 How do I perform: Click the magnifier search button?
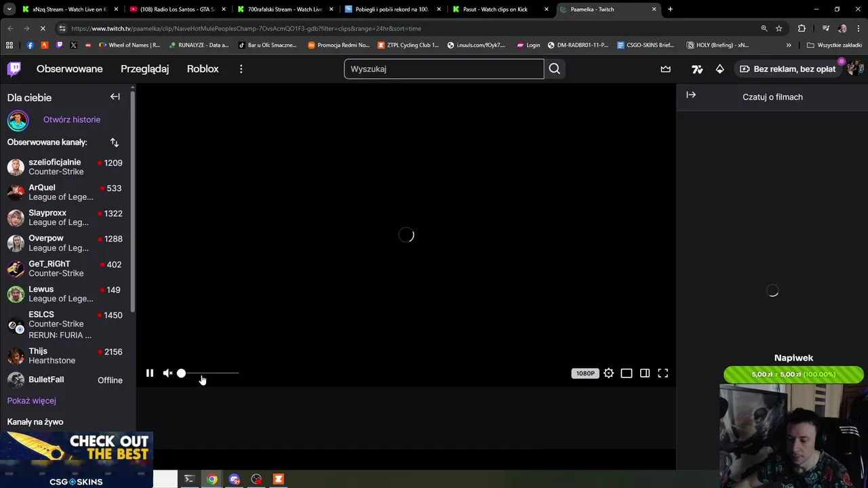tap(555, 68)
